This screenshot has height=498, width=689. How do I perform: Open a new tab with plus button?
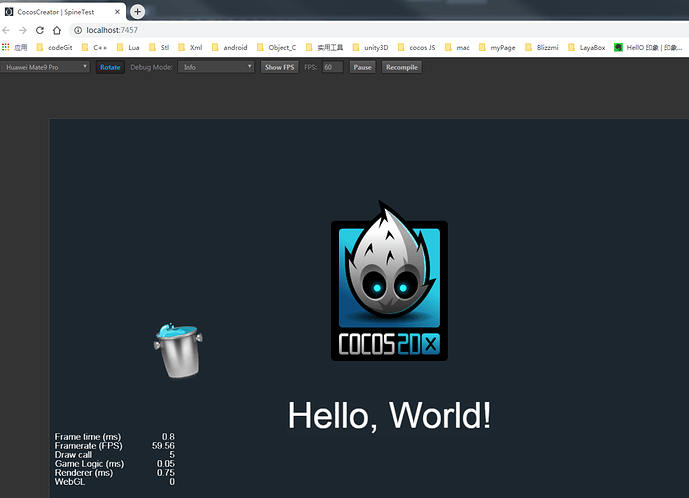coord(138,12)
